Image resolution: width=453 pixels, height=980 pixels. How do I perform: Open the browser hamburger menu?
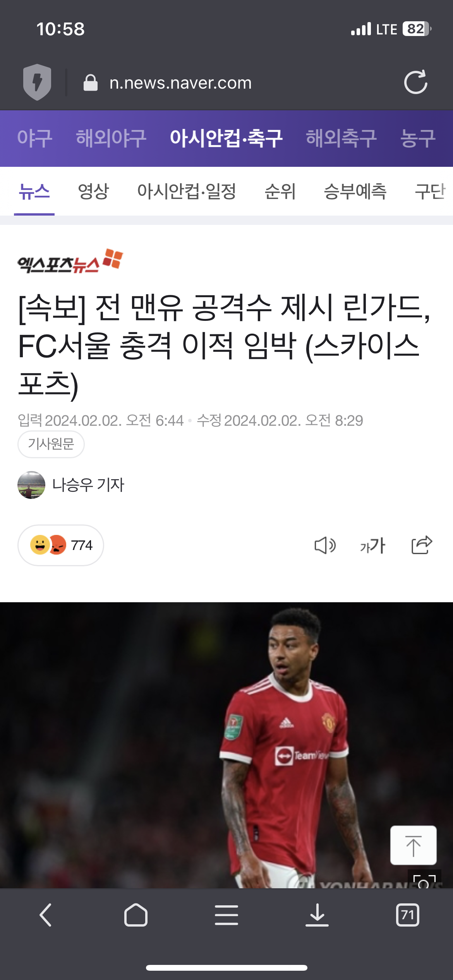tap(226, 915)
